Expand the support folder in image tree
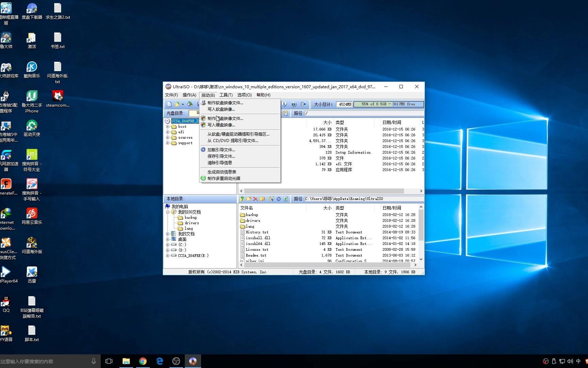 167,143
